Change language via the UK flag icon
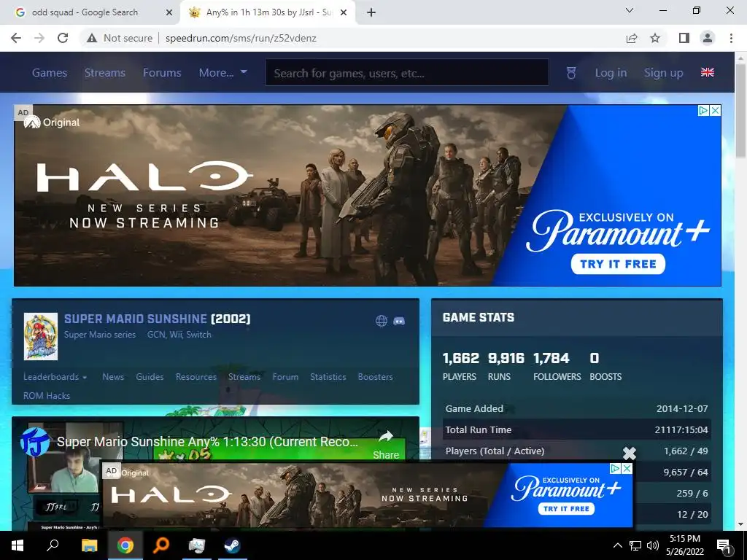747x560 pixels. [708, 72]
